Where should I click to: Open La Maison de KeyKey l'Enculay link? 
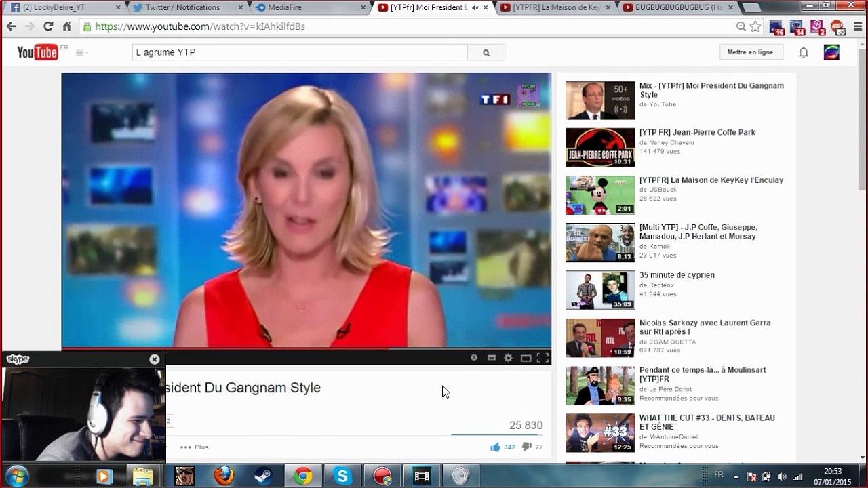pos(711,180)
